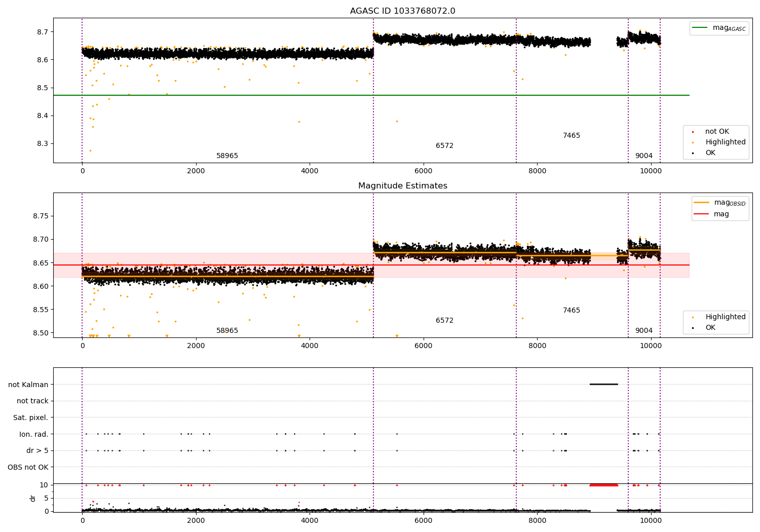Click the obsid label 58965 in the Magnitude Estimates plot
The width and height of the screenshot is (760, 532).
[x=227, y=331]
